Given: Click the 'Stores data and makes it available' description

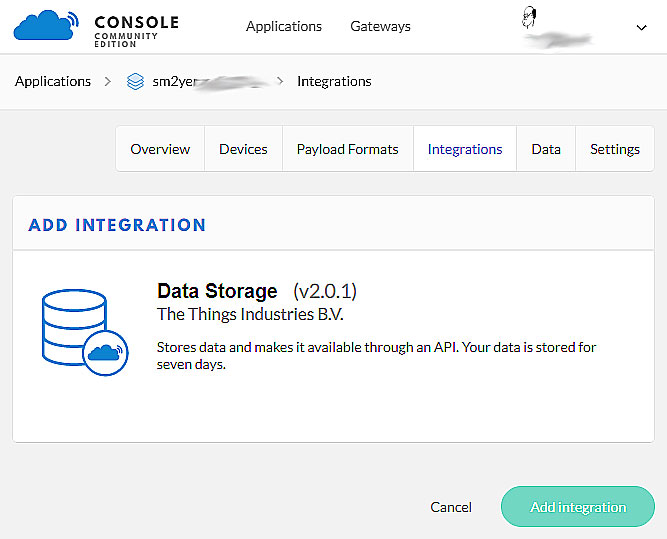Looking at the screenshot, I should click(376, 356).
